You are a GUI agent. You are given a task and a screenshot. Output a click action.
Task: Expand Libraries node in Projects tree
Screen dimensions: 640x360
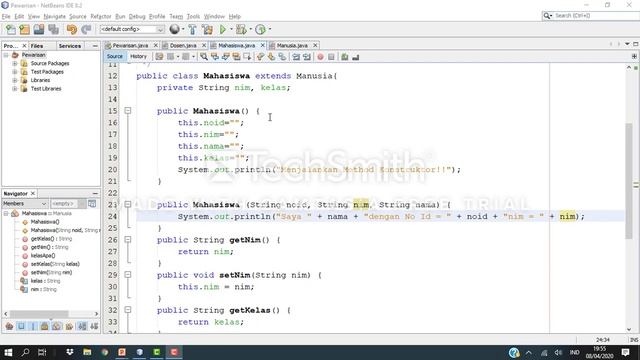[15, 80]
